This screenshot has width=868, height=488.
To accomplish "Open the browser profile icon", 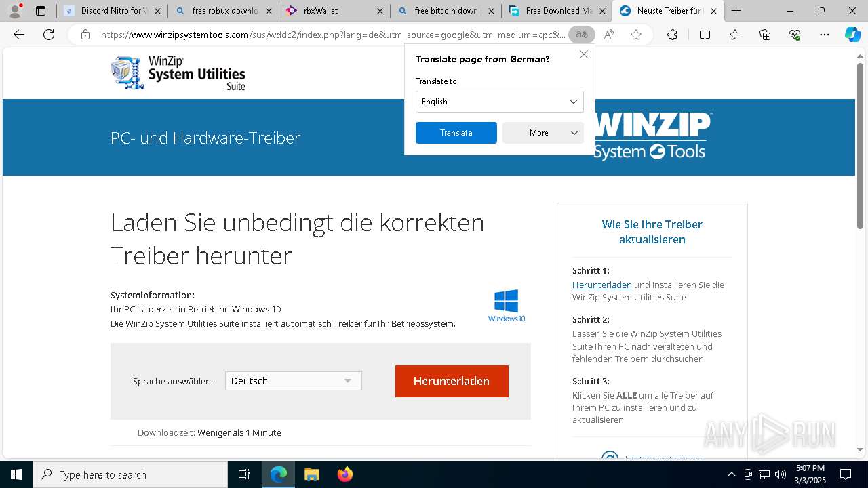I will tap(15, 11).
